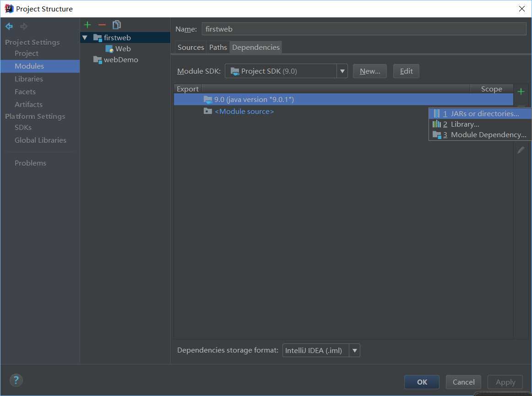Add a new module with the plus icon
This screenshot has height=396, width=532.
(87, 25)
